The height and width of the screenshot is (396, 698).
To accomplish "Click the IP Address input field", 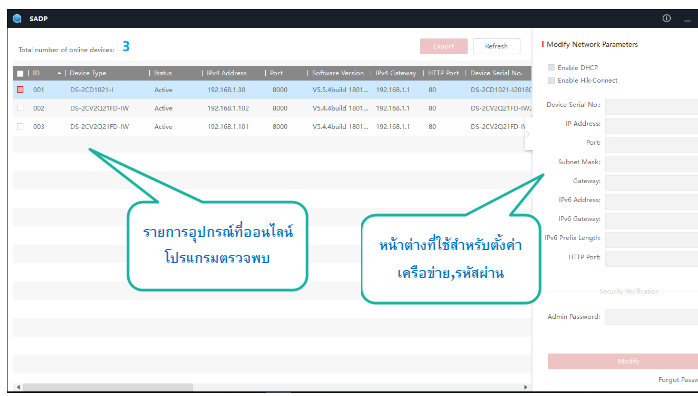I will [651, 126].
